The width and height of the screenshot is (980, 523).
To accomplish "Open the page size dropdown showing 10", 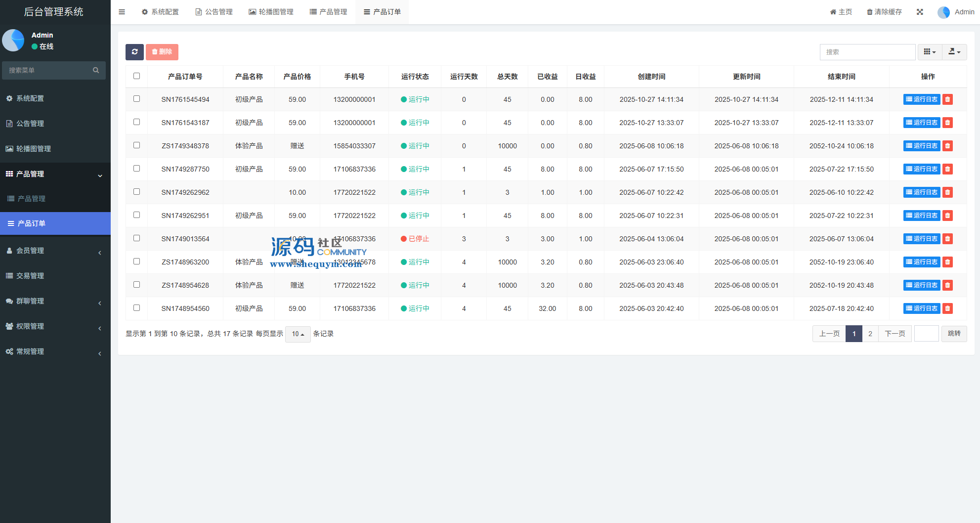I will point(298,334).
